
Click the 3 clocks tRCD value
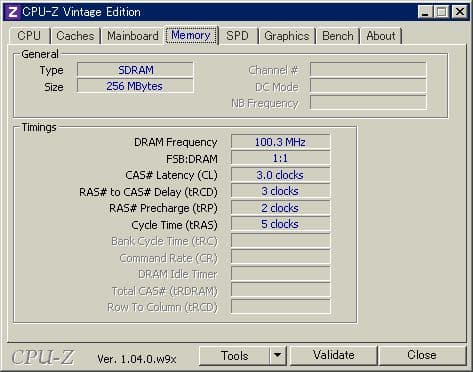point(280,191)
